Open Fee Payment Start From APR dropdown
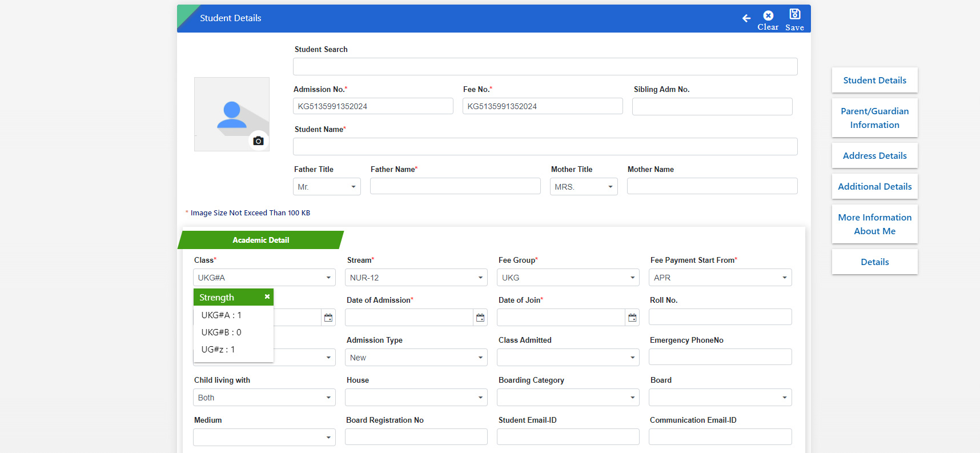Viewport: 980px width, 453px height. (720, 278)
